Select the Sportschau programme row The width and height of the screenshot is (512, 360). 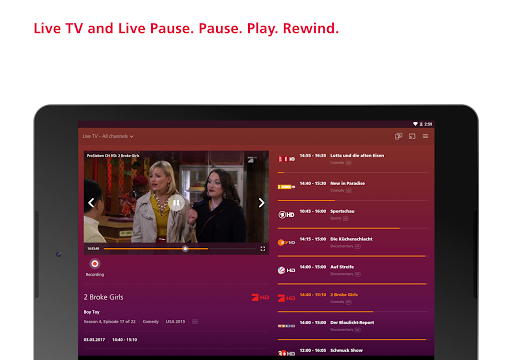(x=353, y=215)
